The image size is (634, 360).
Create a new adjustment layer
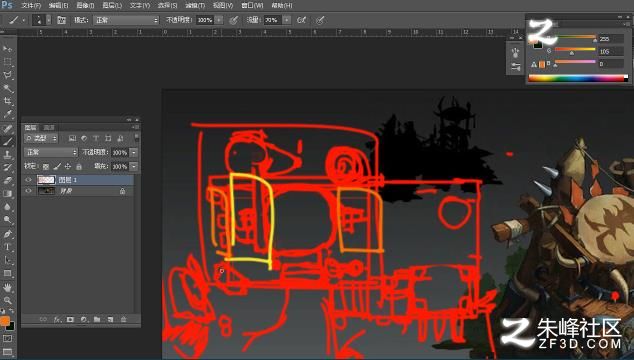(x=84, y=319)
